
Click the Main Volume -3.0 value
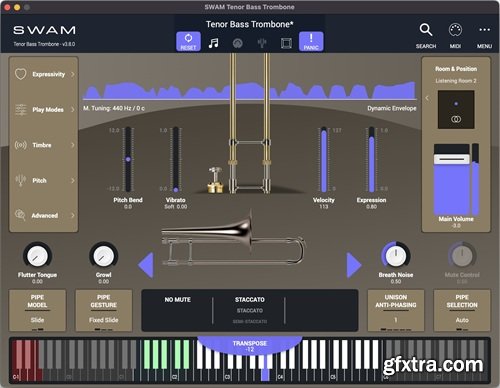click(x=456, y=226)
